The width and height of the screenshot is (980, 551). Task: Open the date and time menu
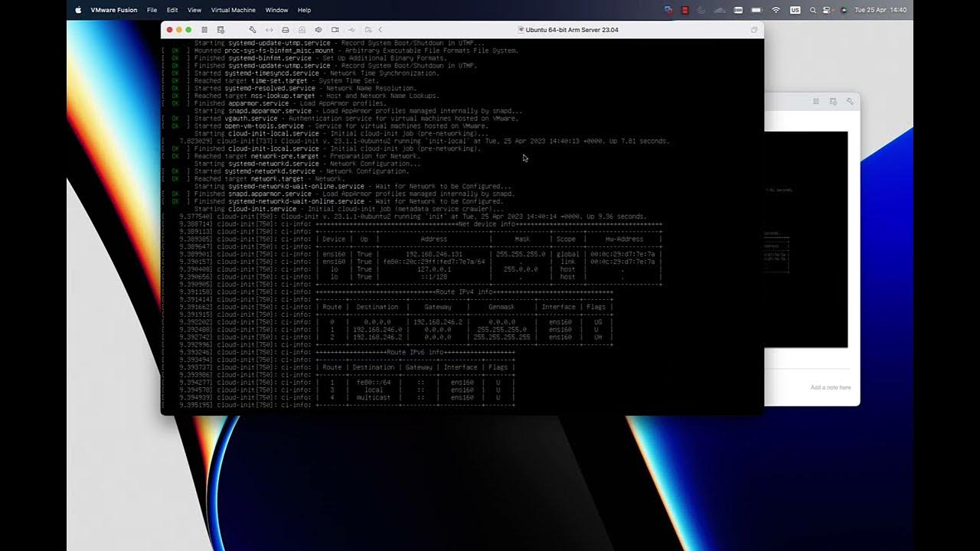pyautogui.click(x=880, y=10)
